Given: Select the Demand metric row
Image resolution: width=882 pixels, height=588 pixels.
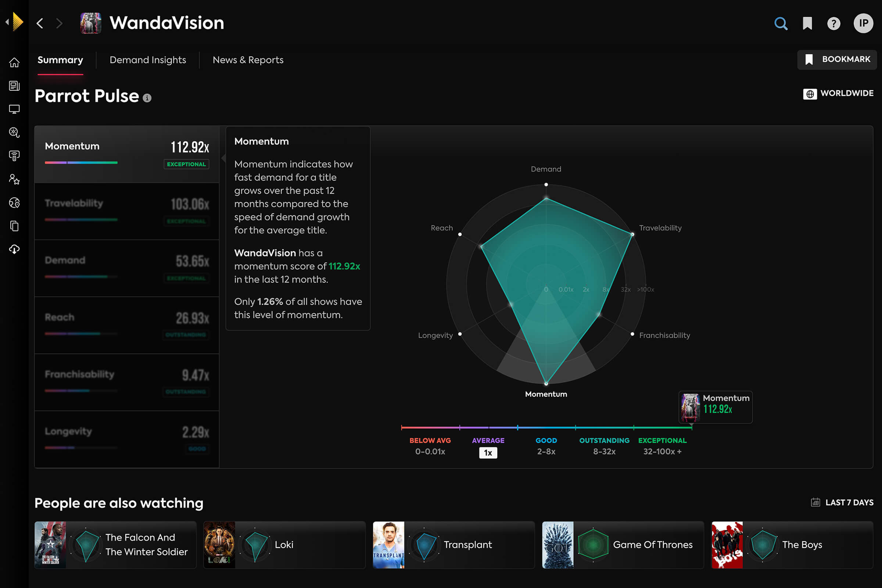Looking at the screenshot, I should [127, 269].
